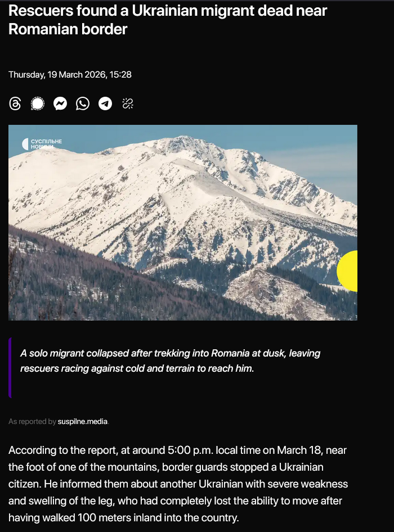
Task: Click the word 'Romanian border' in headline
Action: [x=68, y=29]
